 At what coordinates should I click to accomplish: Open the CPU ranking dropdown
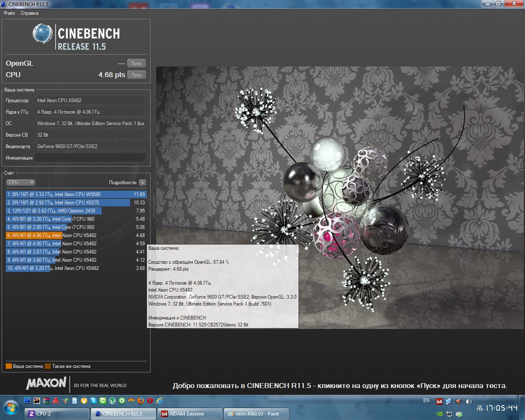tap(21, 183)
